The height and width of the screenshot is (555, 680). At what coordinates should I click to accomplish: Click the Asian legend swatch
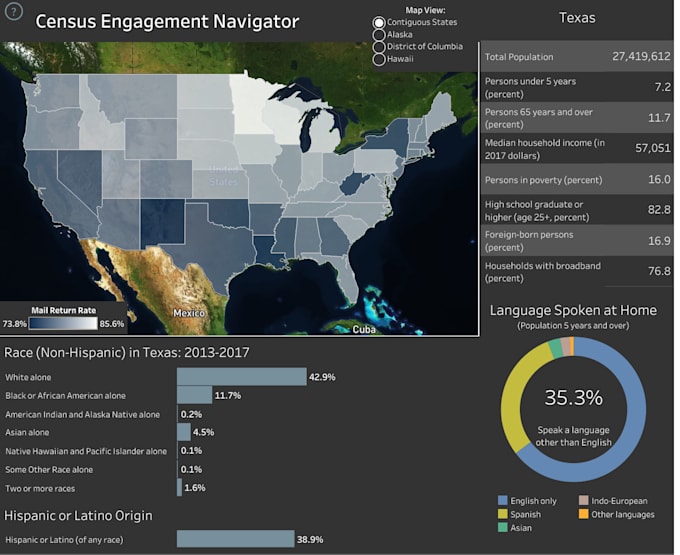503,528
